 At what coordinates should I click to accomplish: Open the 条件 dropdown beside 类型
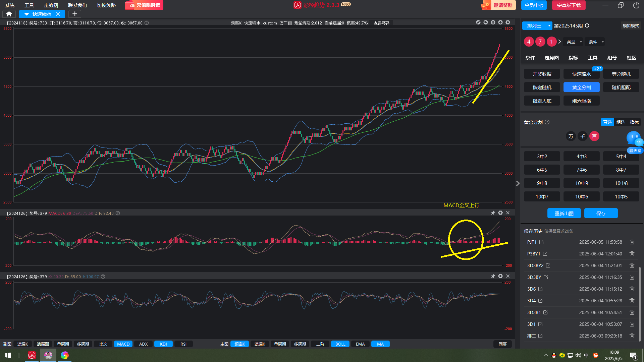[x=596, y=42]
